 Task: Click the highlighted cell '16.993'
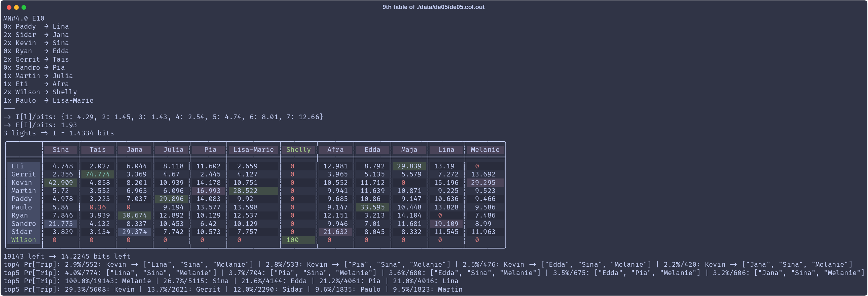[208, 191]
